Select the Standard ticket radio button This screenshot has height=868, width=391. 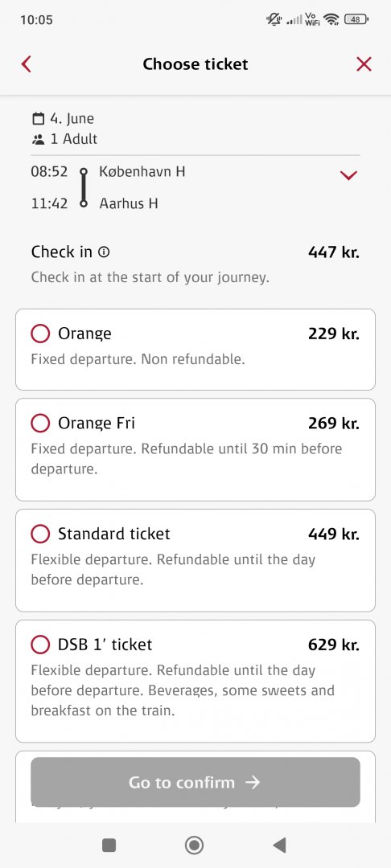(x=40, y=534)
